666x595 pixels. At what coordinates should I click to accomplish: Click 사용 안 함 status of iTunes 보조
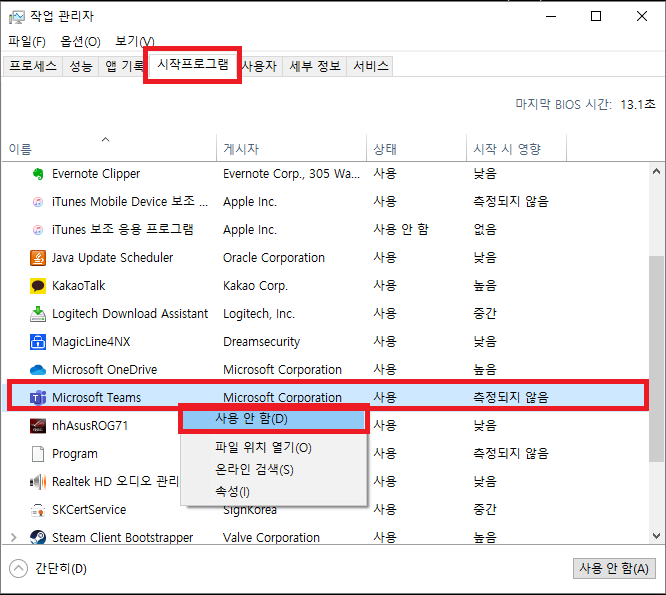(x=401, y=230)
